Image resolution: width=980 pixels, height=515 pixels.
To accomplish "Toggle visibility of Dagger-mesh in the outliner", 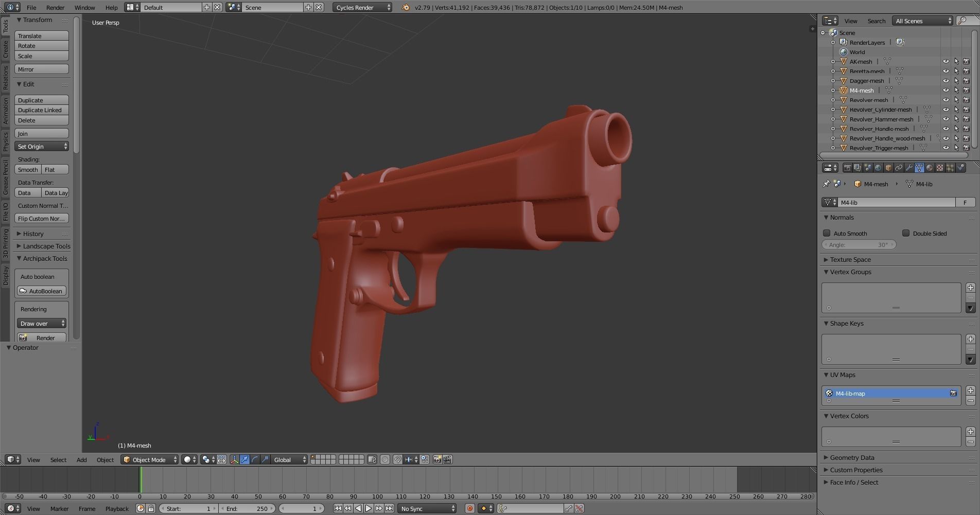I will coord(946,81).
